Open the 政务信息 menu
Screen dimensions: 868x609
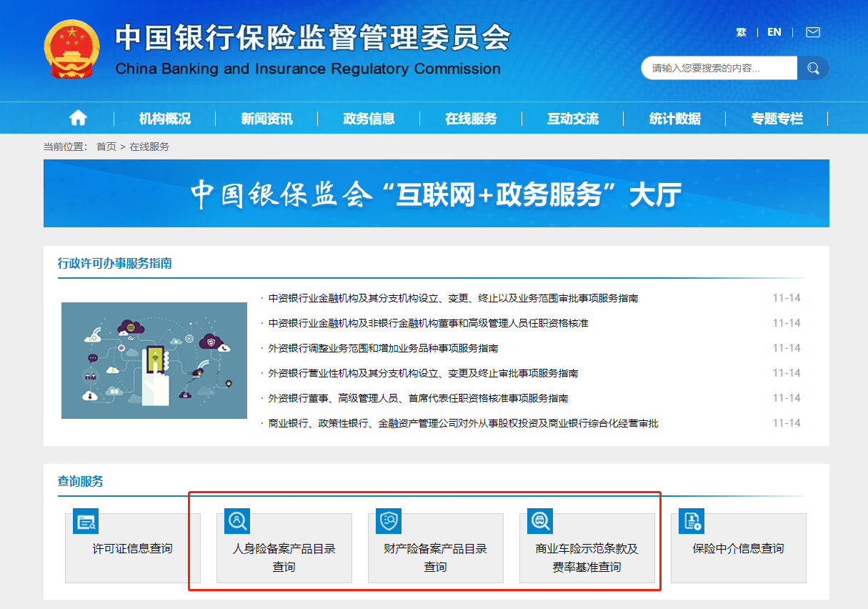tap(369, 119)
